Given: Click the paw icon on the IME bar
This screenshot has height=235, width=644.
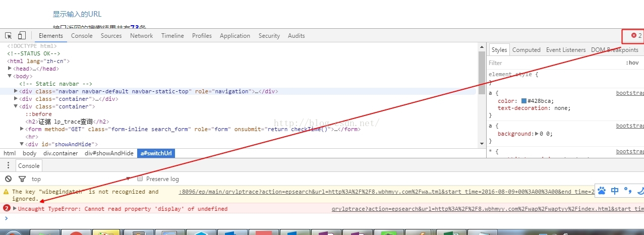Looking at the screenshot, I should coord(602,191).
